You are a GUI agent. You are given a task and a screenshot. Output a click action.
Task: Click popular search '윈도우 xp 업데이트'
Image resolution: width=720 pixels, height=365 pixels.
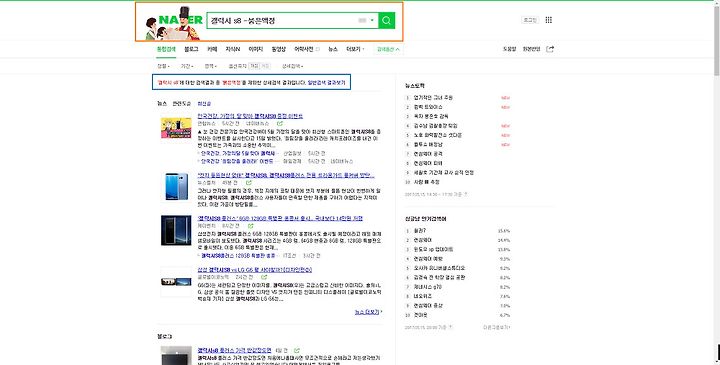[x=433, y=249]
